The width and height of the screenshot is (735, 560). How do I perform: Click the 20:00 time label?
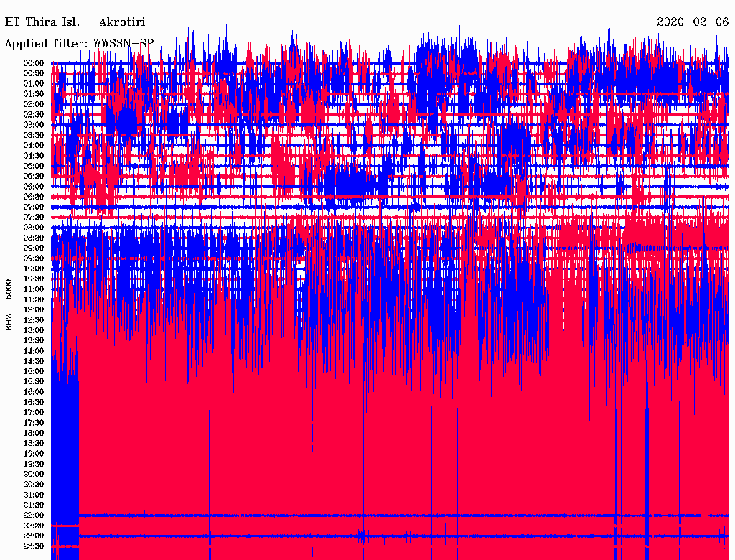pos(34,474)
